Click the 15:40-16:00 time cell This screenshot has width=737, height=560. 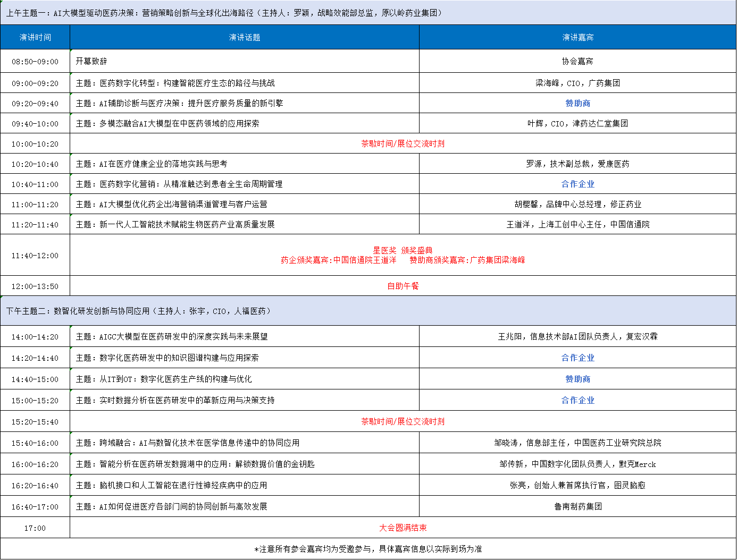tap(35, 443)
